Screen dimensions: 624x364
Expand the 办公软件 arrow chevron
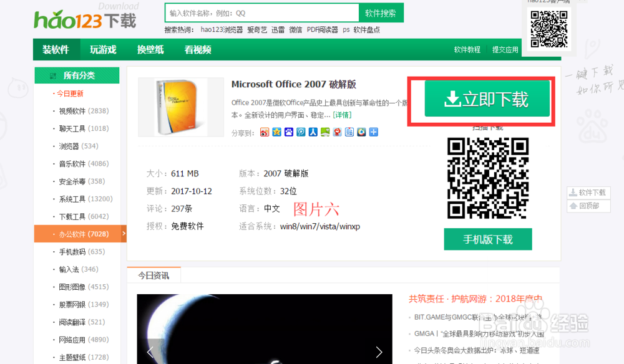(124, 234)
